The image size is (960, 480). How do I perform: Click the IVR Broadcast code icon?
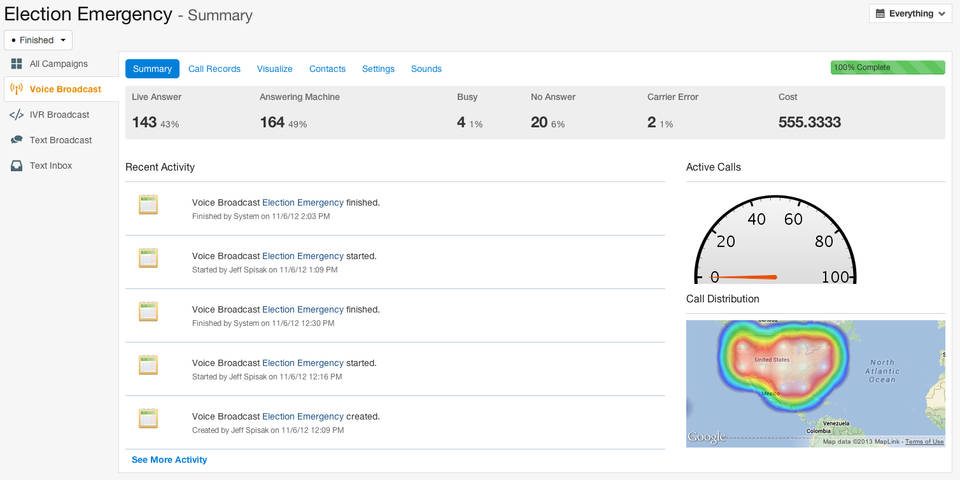click(x=17, y=115)
